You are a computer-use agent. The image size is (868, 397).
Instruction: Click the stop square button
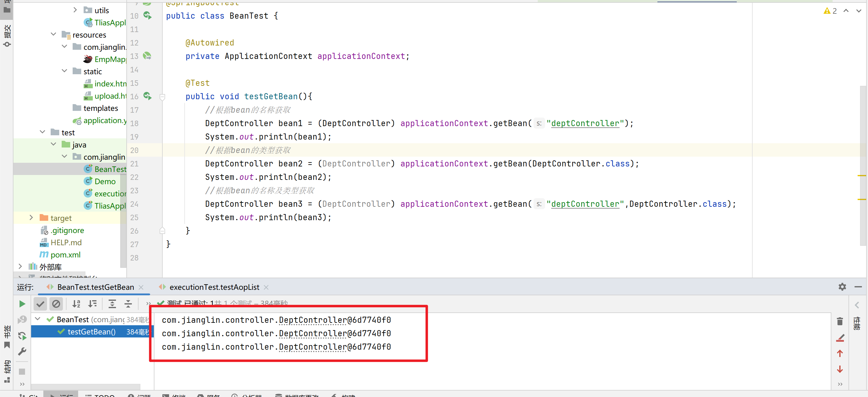point(22,372)
